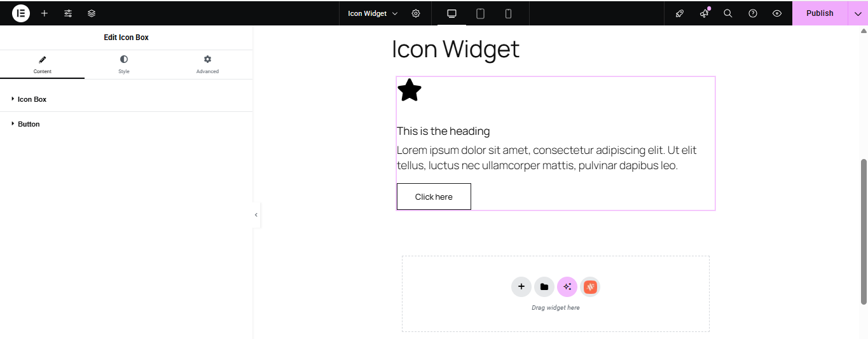The height and width of the screenshot is (339, 868).
Task: Click the Publish button
Action: pos(820,13)
